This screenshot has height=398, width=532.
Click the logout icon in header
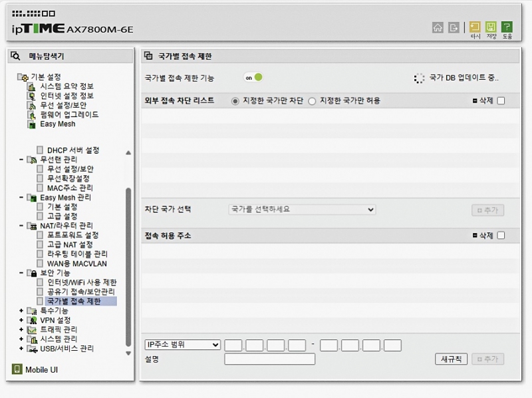[x=454, y=27]
